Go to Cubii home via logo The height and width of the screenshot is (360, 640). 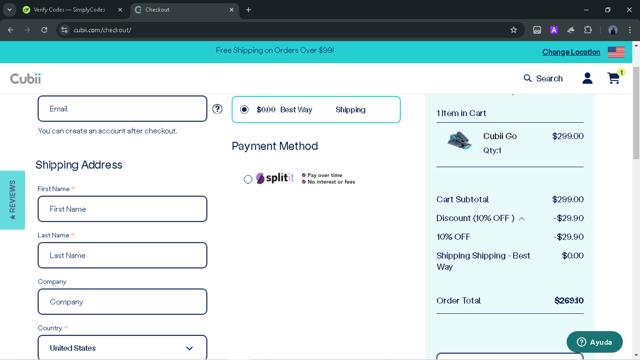pyautogui.click(x=25, y=78)
